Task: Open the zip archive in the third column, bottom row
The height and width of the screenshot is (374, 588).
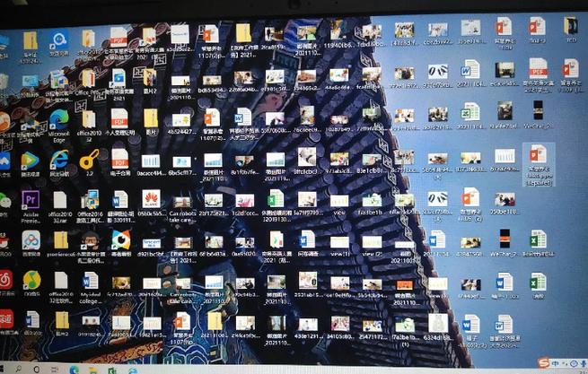Action: point(62,320)
